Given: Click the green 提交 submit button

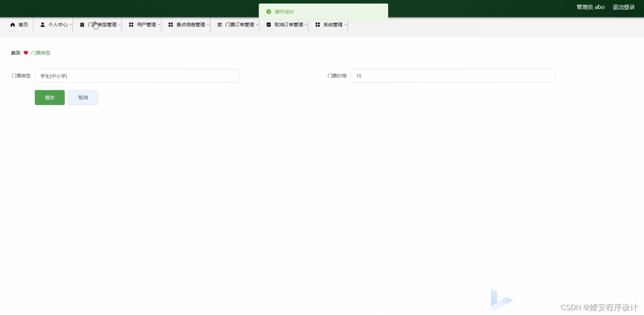Looking at the screenshot, I should [50, 98].
